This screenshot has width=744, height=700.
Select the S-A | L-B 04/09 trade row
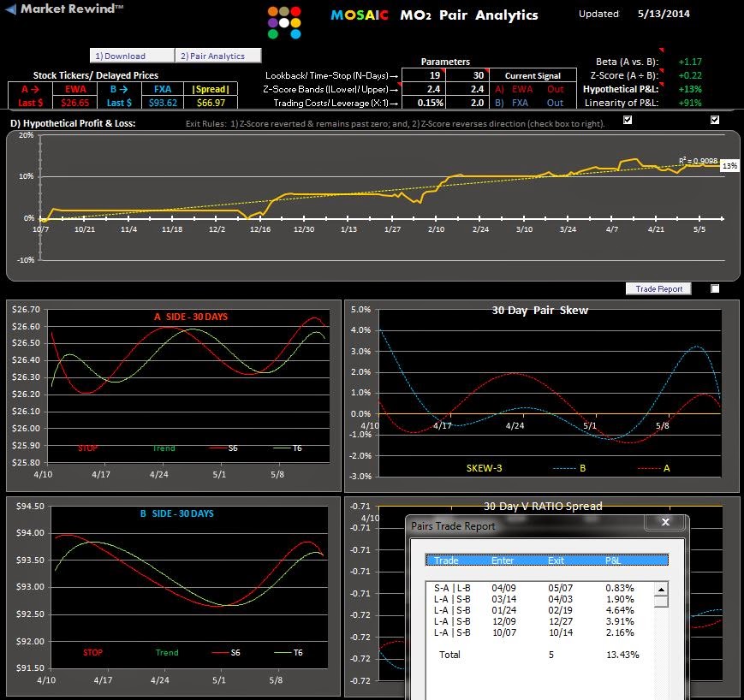[539, 588]
